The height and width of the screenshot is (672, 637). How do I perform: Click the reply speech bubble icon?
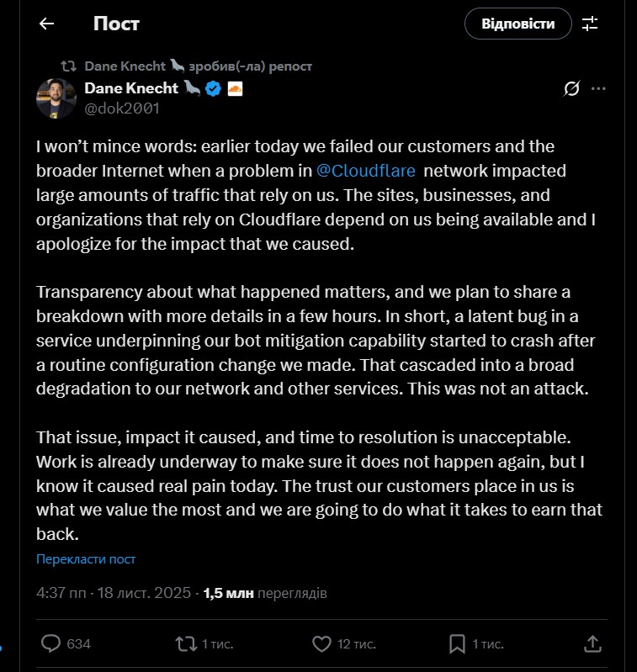tap(51, 643)
